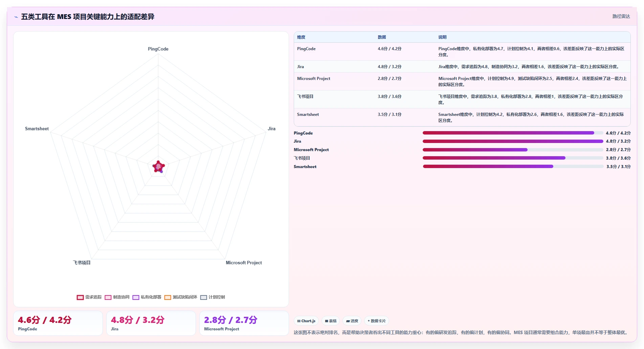Toggle the 制造协同 legend series
This screenshot has height=349, width=644.
[117, 297]
